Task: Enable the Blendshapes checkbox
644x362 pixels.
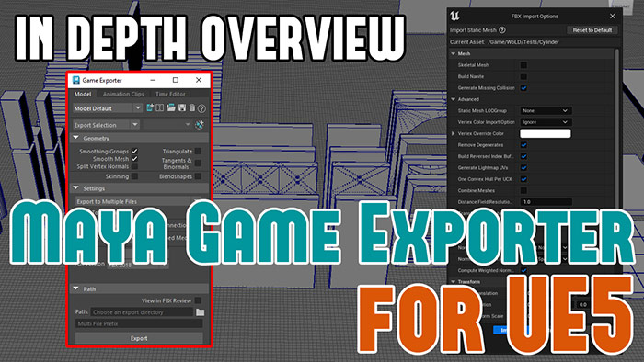Action: click(198, 176)
